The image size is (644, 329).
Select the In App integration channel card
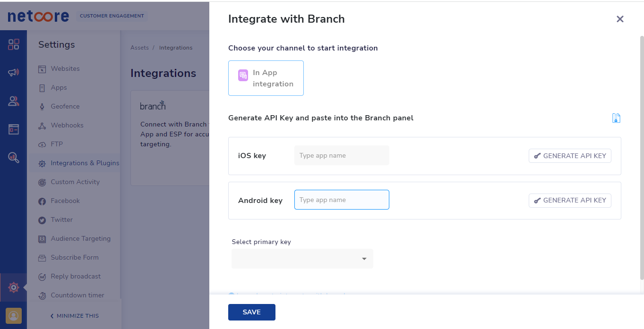266,78
